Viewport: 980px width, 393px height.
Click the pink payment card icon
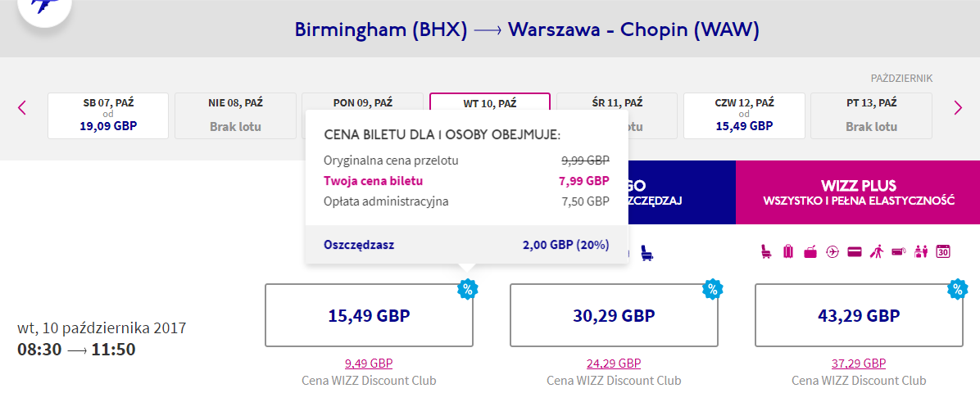tap(855, 252)
